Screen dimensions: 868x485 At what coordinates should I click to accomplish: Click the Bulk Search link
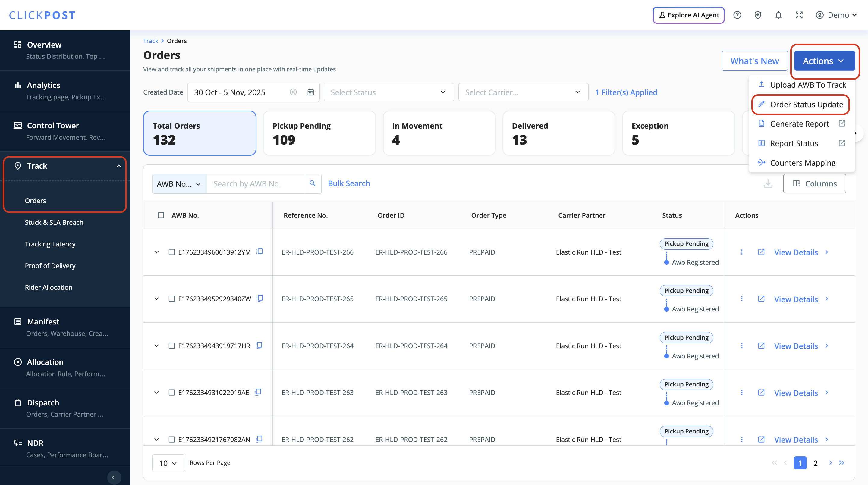349,183
